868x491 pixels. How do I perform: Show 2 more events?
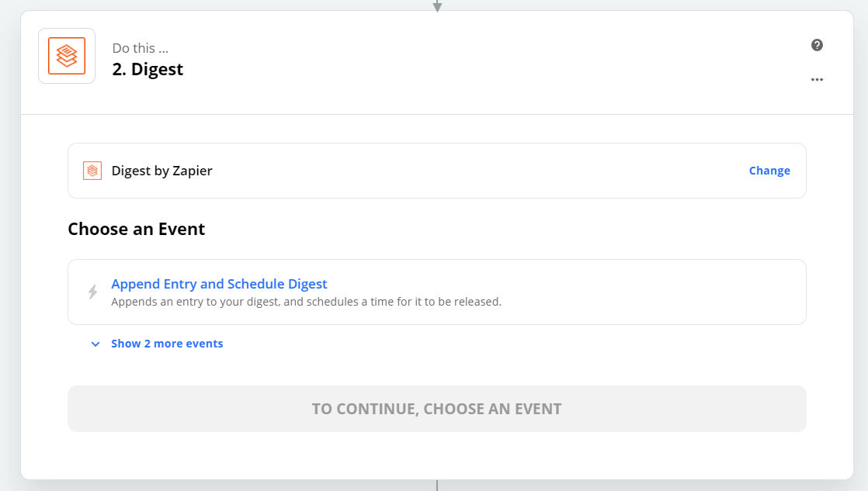pyautogui.click(x=167, y=344)
